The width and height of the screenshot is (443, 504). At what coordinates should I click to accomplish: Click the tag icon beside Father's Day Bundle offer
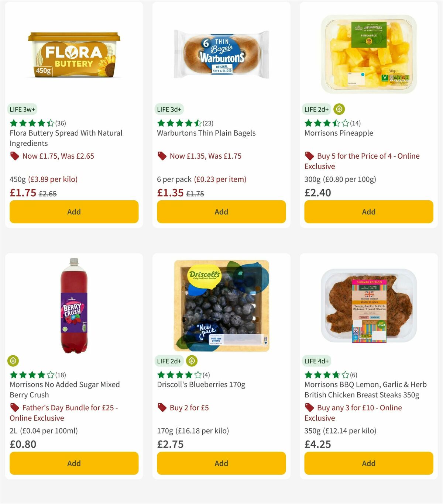click(15, 408)
